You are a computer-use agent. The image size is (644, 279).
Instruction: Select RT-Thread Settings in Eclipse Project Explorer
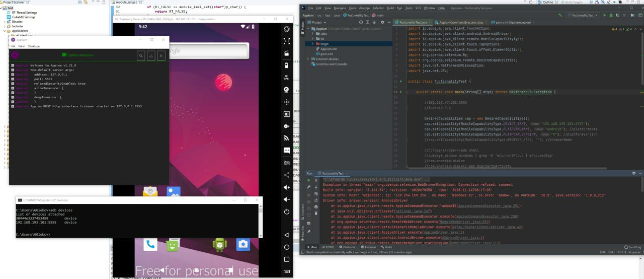(22, 13)
